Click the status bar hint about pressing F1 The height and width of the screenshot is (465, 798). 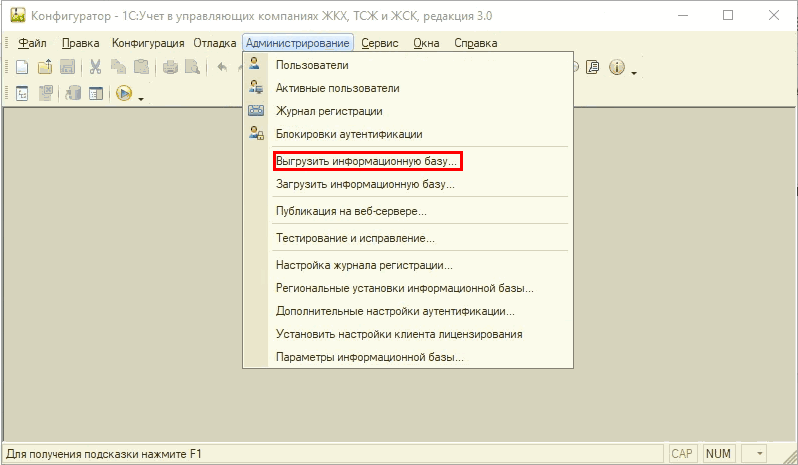tap(104, 454)
